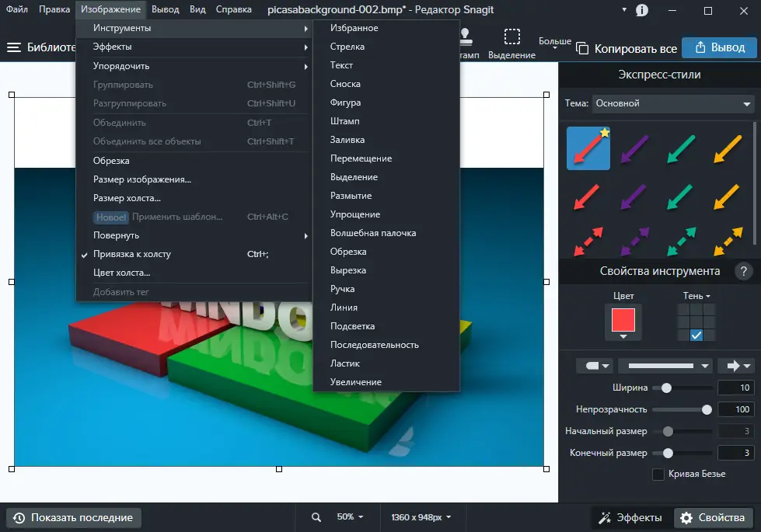Expand the Эффекты submenu

pyautogui.click(x=193, y=47)
